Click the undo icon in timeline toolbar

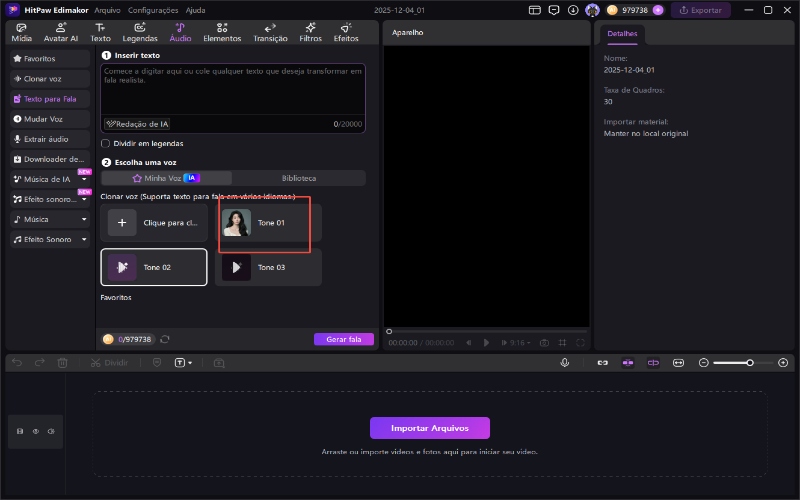click(17, 363)
